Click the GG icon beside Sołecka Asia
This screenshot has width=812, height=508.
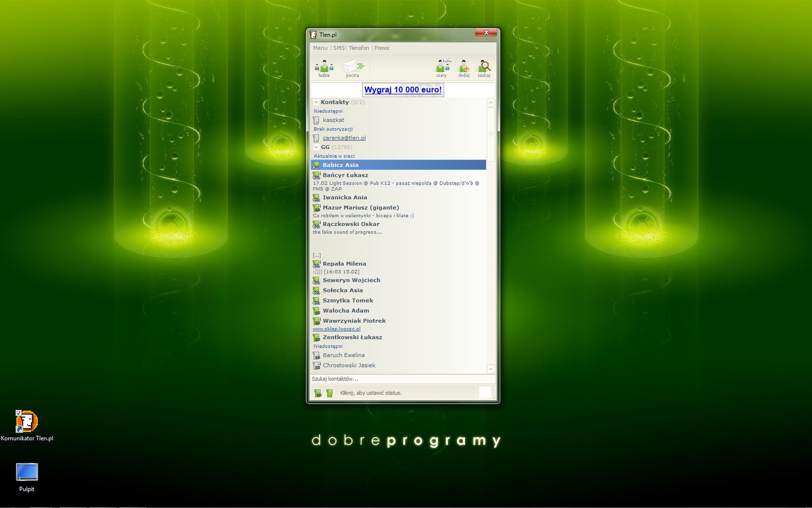point(317,290)
